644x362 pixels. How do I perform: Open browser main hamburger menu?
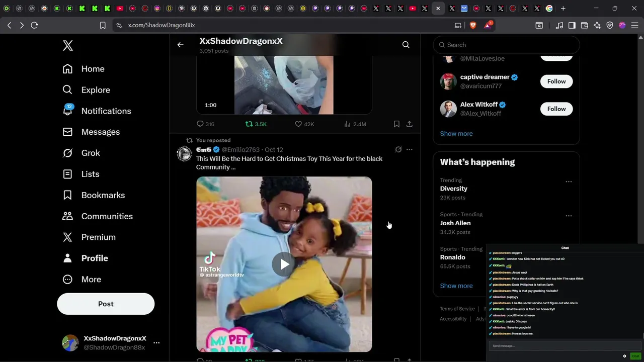click(x=635, y=25)
